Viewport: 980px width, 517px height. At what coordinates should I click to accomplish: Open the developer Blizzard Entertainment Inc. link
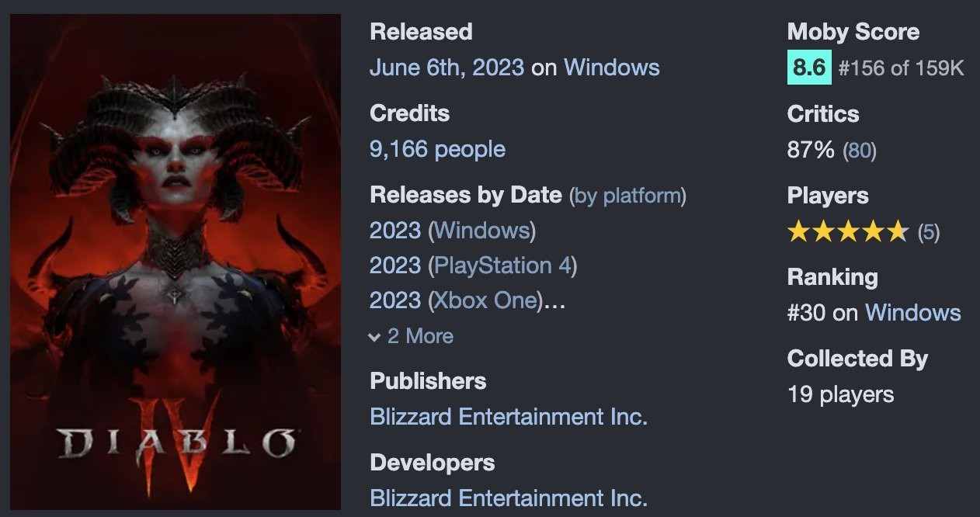509,498
